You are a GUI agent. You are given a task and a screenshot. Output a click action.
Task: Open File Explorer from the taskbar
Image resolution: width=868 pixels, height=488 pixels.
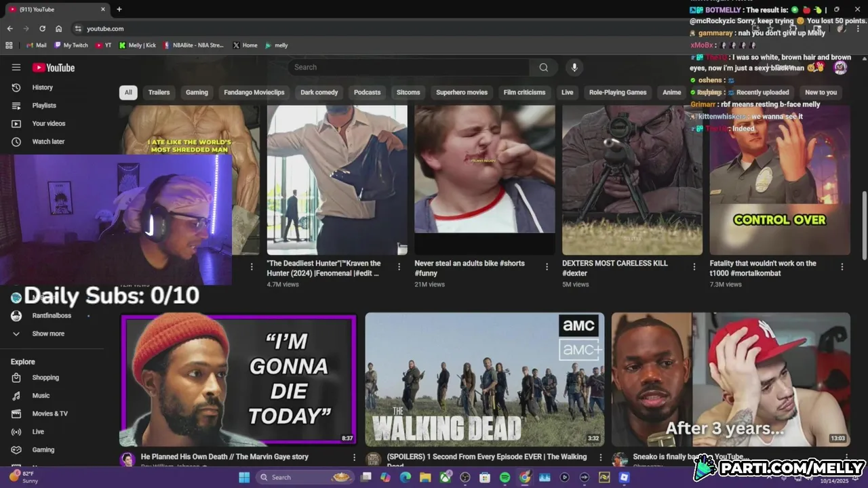[425, 477]
